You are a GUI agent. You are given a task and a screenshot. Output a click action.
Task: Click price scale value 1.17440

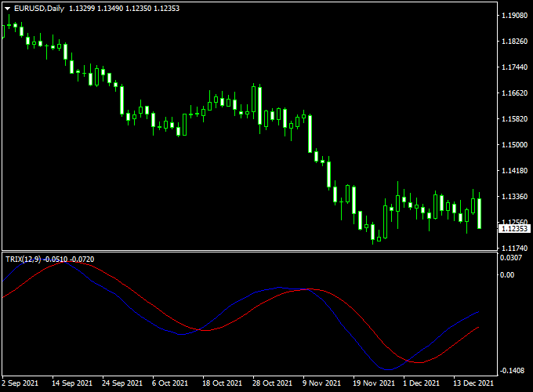click(514, 67)
